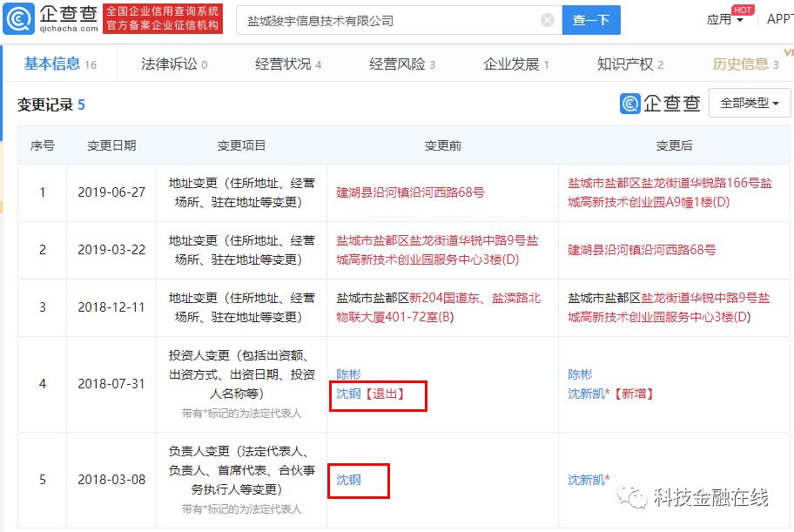Image resolution: width=794 pixels, height=532 pixels.
Task: Click the red 全国企业信用查询系统 badge
Action: [164, 18]
